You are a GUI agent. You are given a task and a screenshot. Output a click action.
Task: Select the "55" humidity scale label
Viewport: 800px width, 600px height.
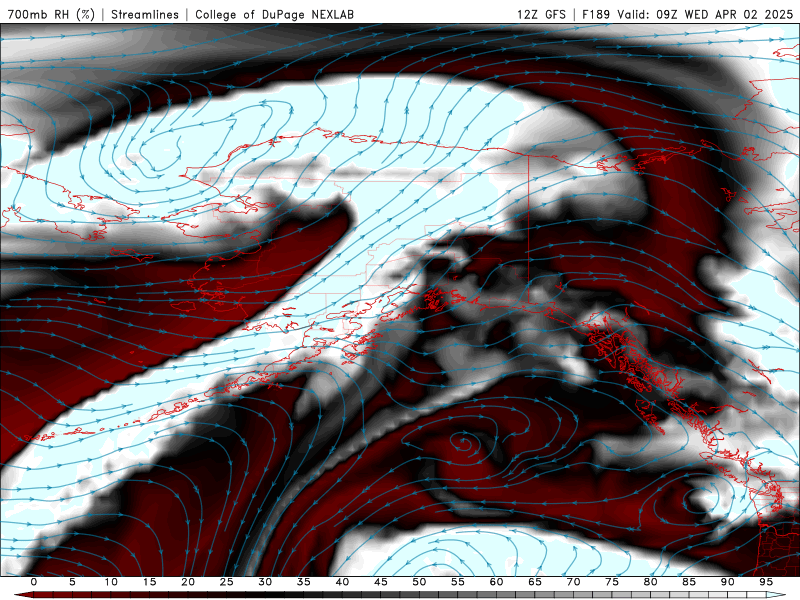(458, 582)
